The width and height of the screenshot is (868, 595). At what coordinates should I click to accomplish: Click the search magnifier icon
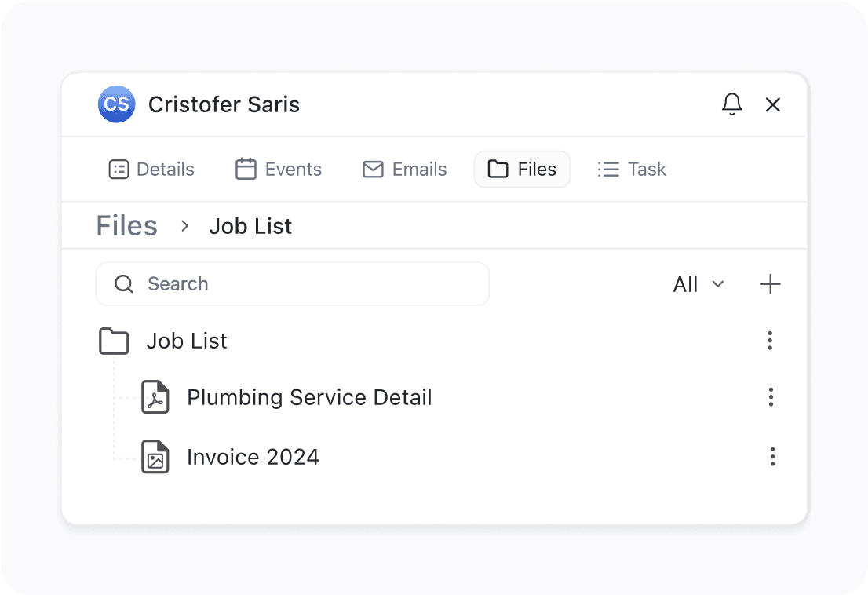click(123, 283)
